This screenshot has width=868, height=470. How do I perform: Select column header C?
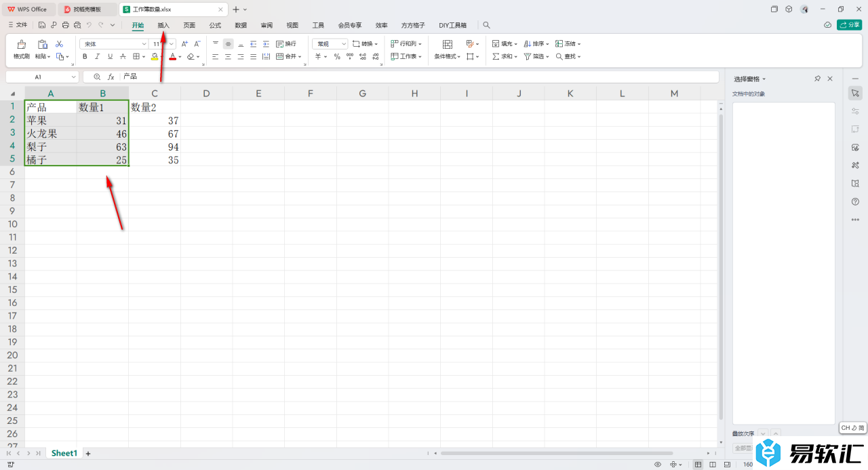pyautogui.click(x=155, y=93)
